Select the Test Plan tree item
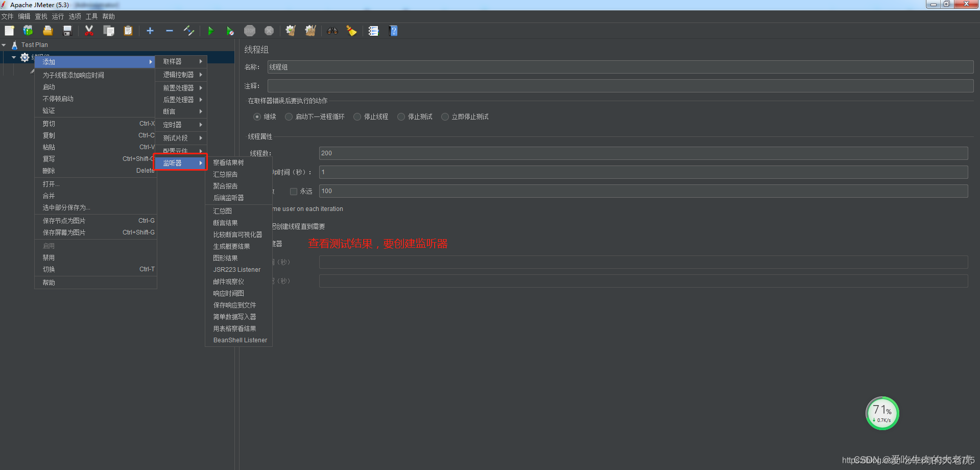 tap(35, 45)
